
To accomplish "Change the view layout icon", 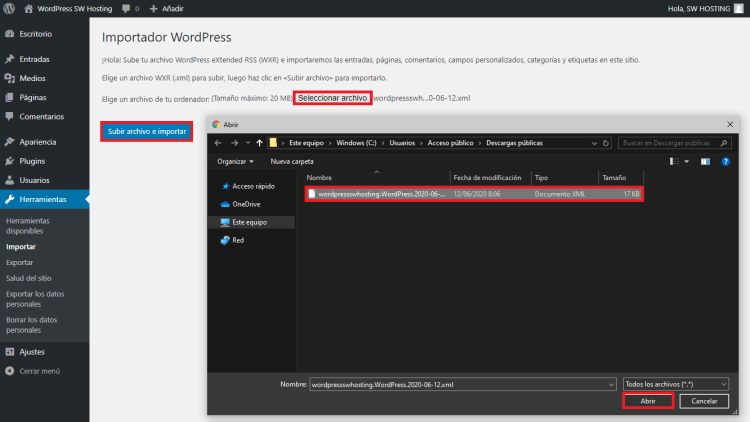I will coord(674,162).
